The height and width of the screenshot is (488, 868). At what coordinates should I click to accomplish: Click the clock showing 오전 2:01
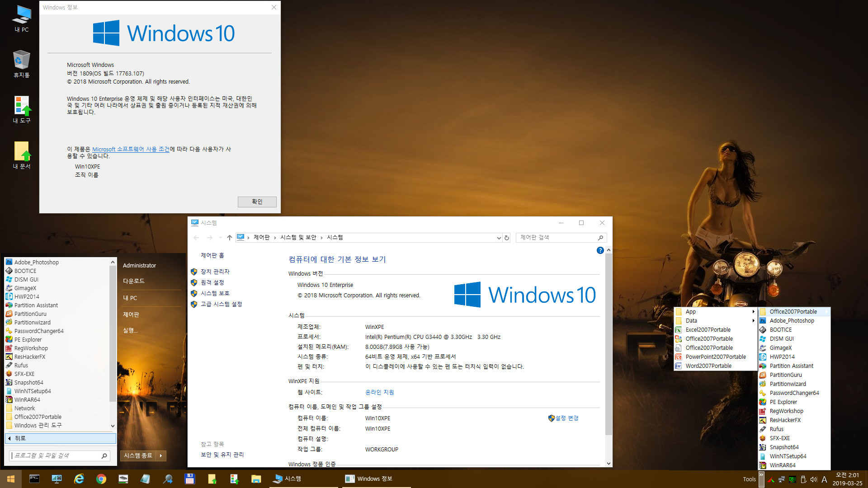(x=847, y=475)
